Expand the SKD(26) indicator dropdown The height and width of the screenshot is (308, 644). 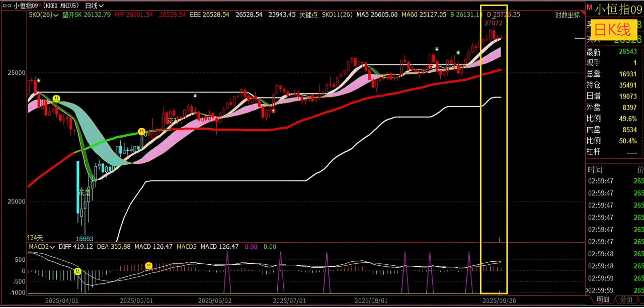tap(42, 15)
